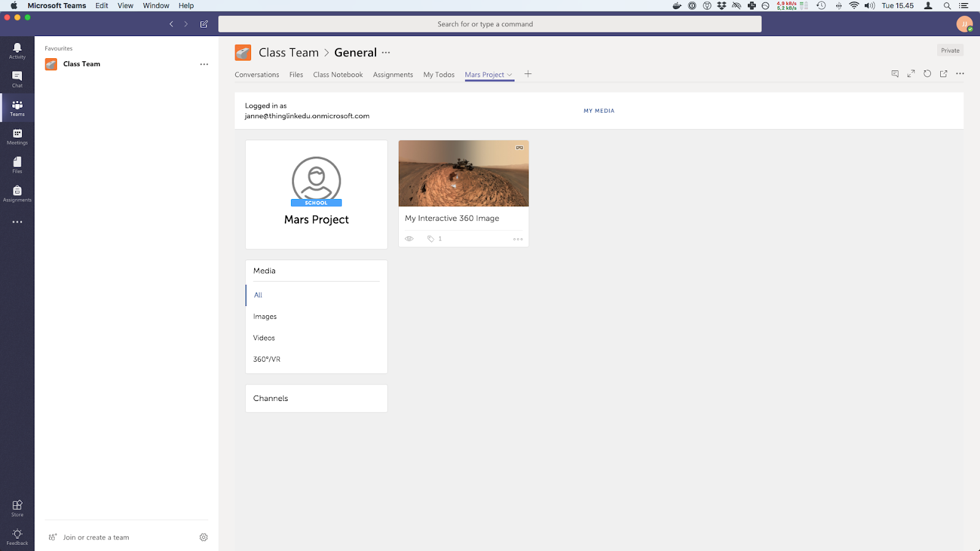Viewport: 980px width, 551px height.
Task: Open more options for General channel
Action: click(x=386, y=53)
